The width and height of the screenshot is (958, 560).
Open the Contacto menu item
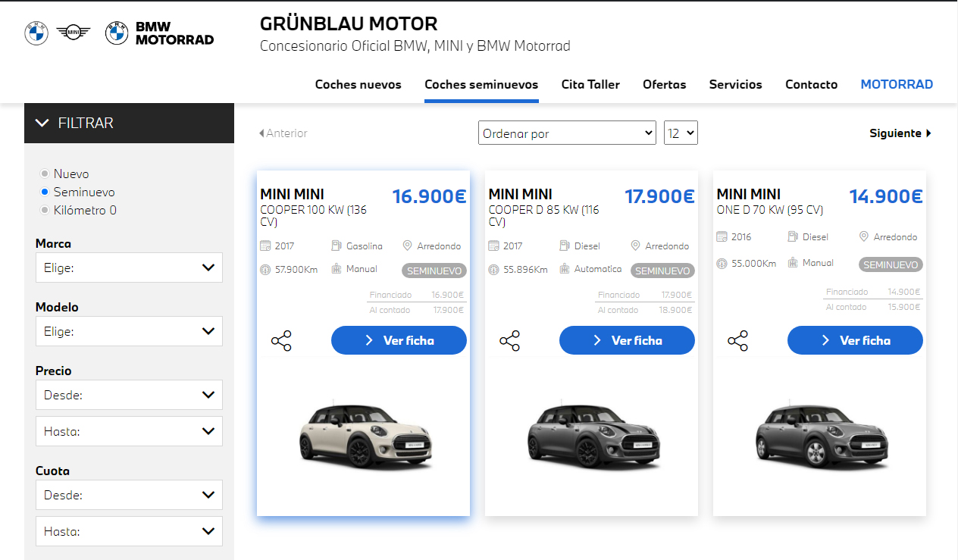[x=812, y=84]
